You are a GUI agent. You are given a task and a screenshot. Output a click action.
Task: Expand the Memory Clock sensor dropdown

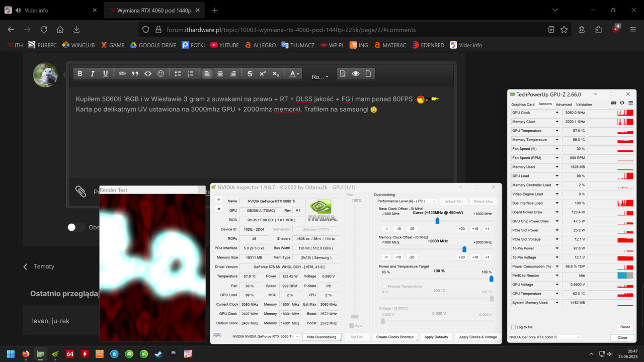[557, 122]
